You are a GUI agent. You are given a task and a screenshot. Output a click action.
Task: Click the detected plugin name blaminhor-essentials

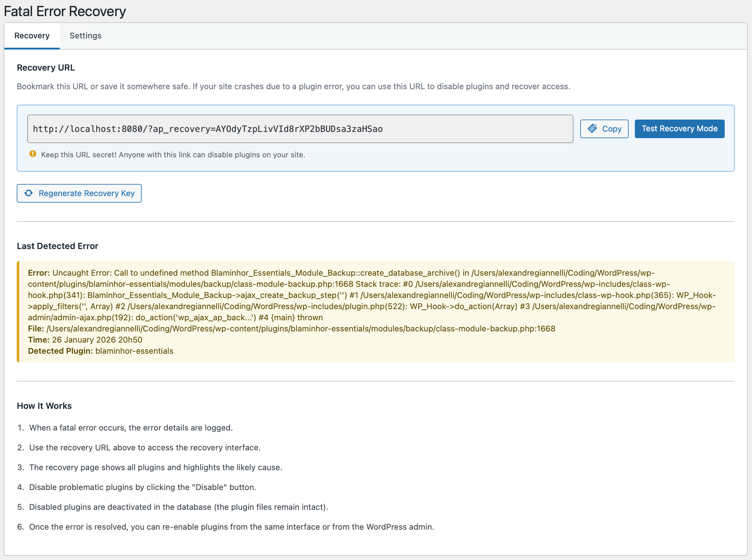coord(134,351)
